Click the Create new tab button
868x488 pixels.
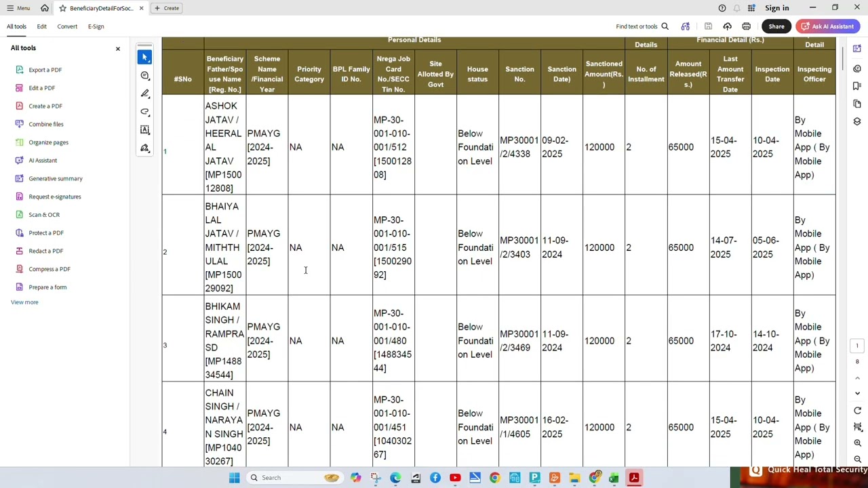(167, 8)
